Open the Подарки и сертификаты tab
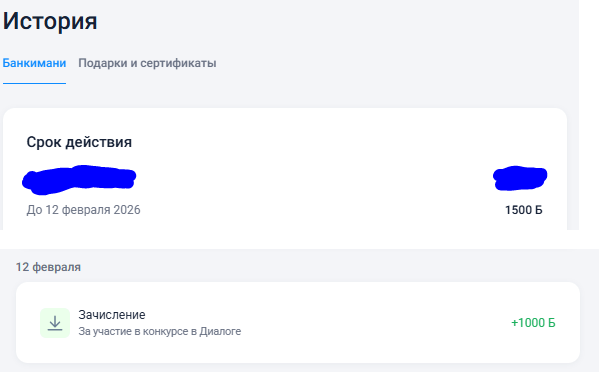Image resolution: width=599 pixels, height=389 pixels. point(147,63)
